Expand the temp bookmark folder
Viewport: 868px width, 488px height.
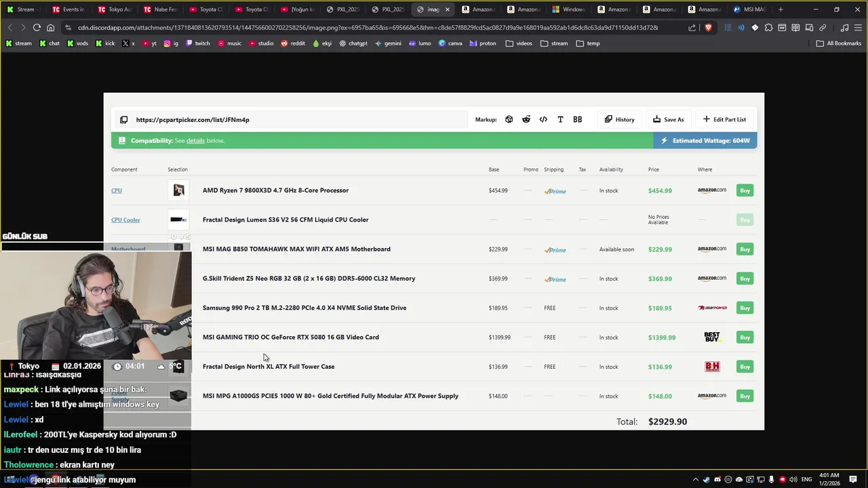point(588,43)
